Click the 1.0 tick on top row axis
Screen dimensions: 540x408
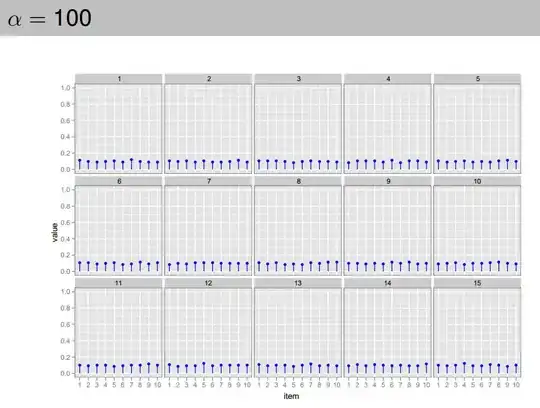click(x=65, y=88)
